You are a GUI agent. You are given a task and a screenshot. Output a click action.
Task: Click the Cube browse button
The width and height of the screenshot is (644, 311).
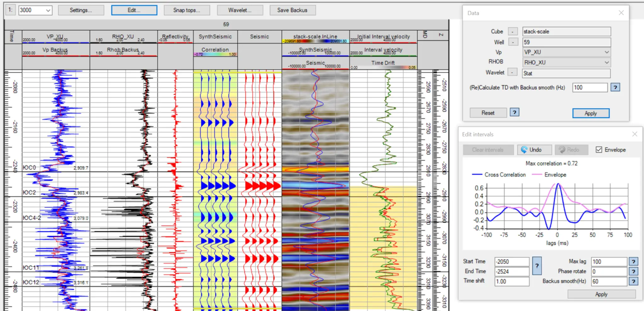[513, 31]
